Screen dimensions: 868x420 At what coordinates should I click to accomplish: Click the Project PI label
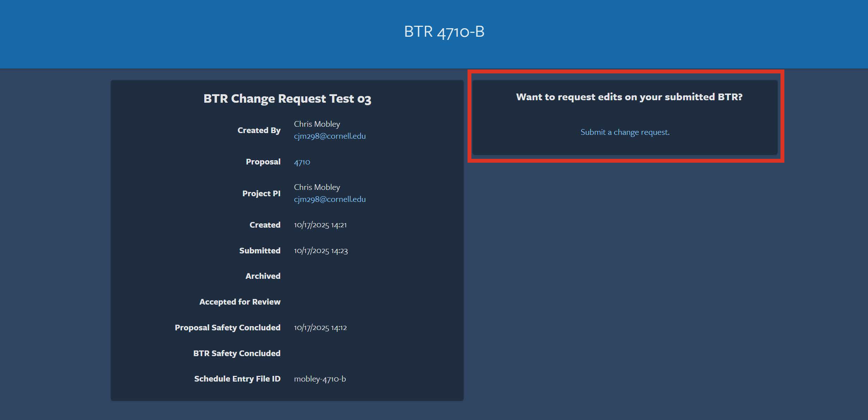[261, 193]
